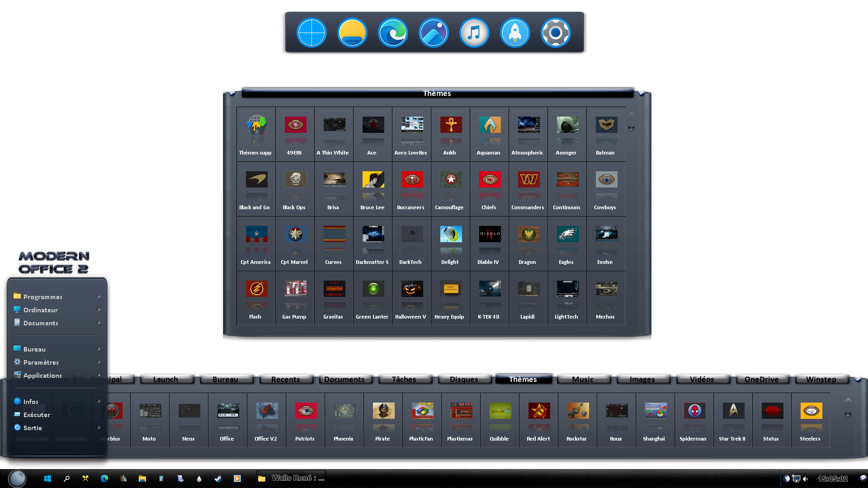The height and width of the screenshot is (488, 868).
Task: Switch to the OneDrive tab
Action: click(761, 379)
